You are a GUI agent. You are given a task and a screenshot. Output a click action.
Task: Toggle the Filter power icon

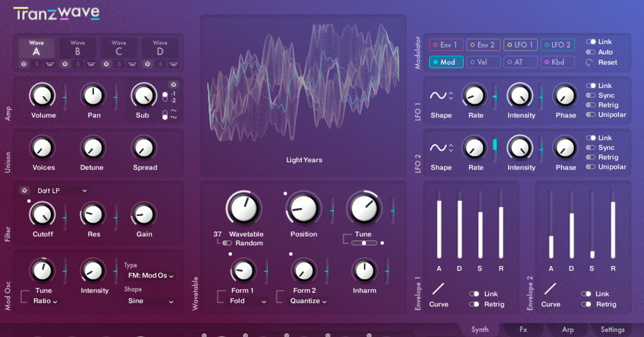click(24, 191)
